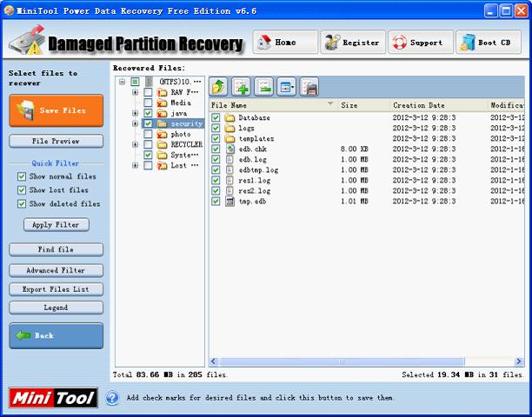The width and height of the screenshot is (532, 417).
Task: Uncheck the edb.chk file checkbox
Action: 216,149
